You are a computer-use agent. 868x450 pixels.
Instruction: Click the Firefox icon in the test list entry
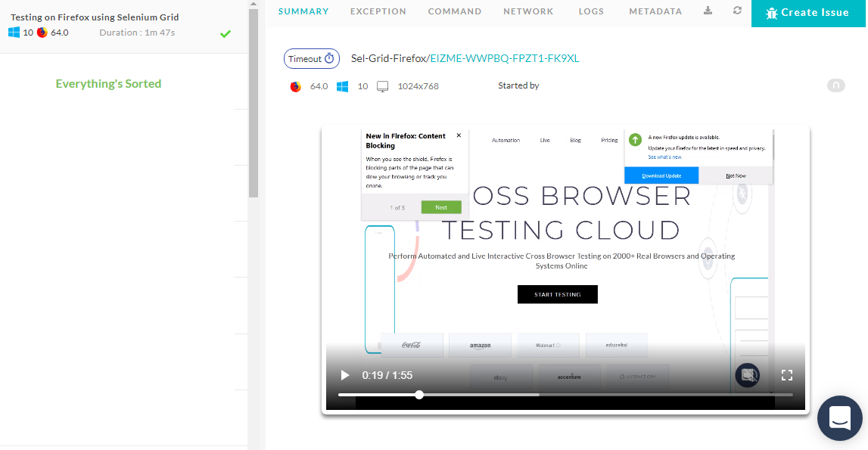pyautogui.click(x=42, y=33)
